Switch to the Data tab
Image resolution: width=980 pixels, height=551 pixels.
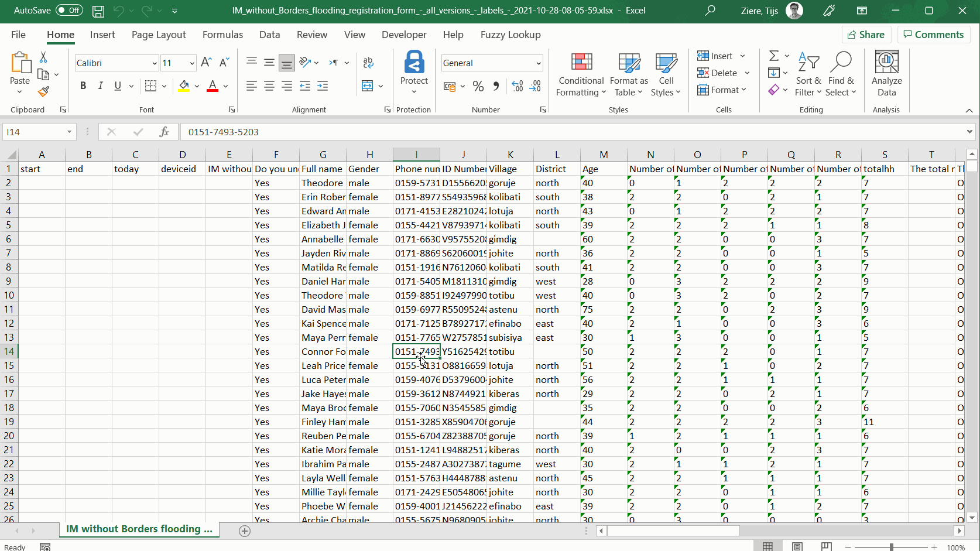click(269, 35)
